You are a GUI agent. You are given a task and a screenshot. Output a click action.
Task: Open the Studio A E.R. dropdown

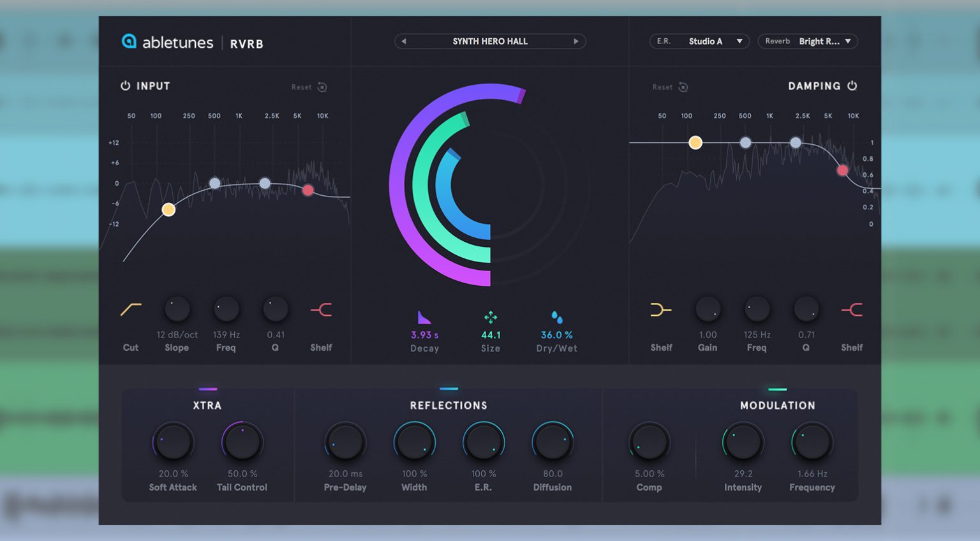click(699, 41)
